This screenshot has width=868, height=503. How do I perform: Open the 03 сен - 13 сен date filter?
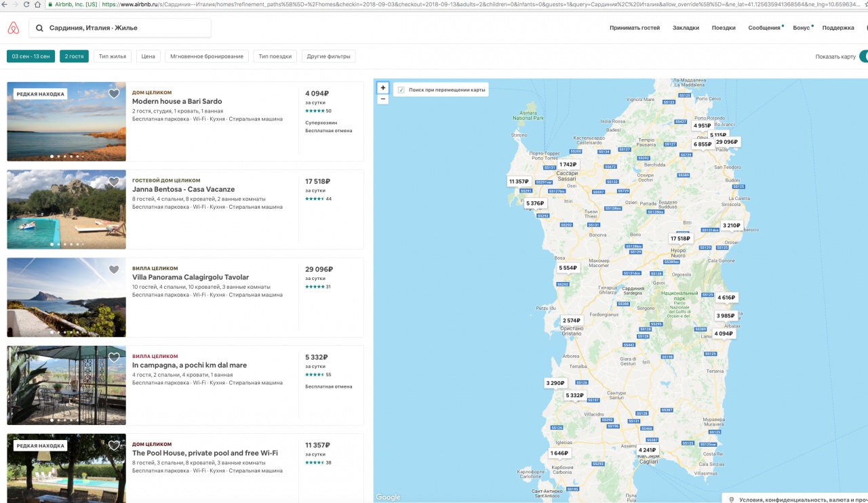(x=31, y=56)
